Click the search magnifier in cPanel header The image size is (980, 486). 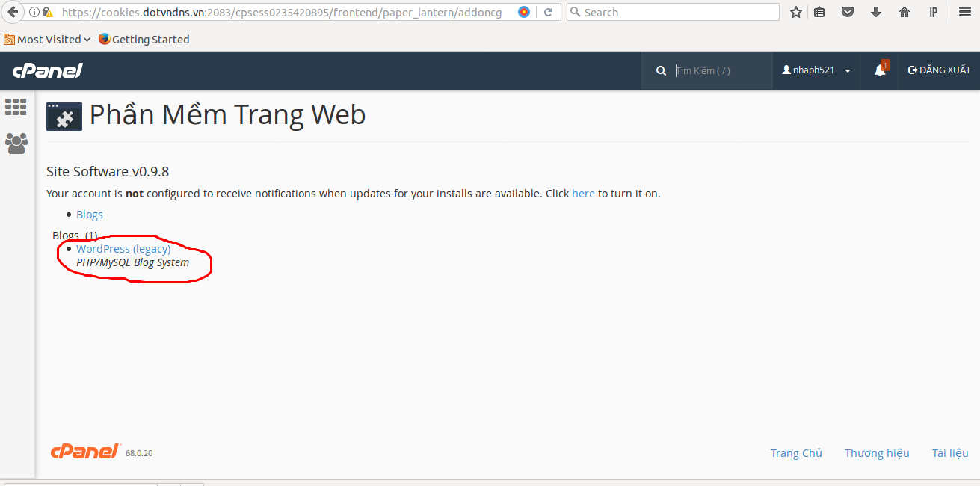[x=661, y=70]
